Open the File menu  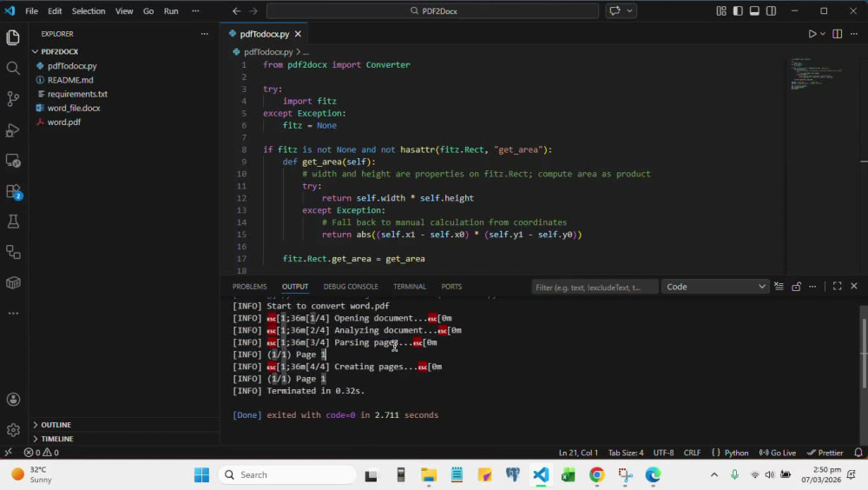tap(31, 11)
